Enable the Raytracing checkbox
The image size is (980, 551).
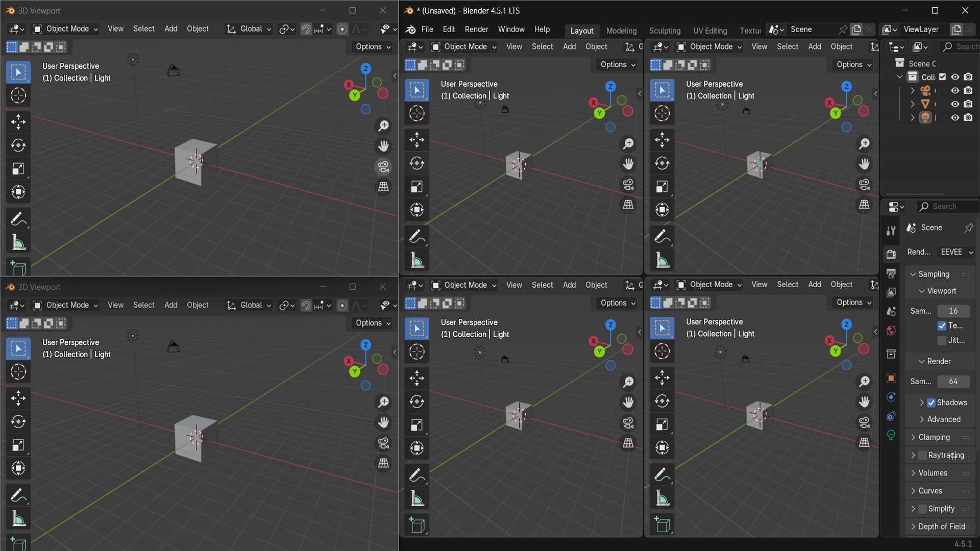tap(922, 455)
